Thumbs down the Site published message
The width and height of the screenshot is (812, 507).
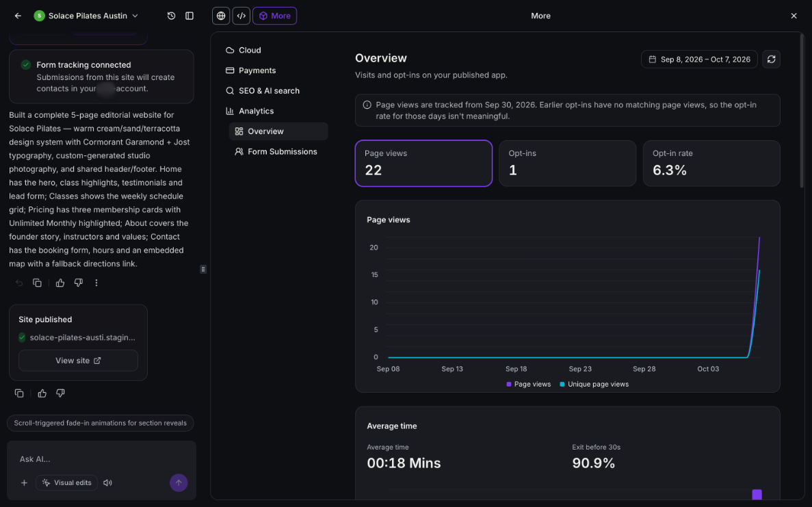(61, 393)
